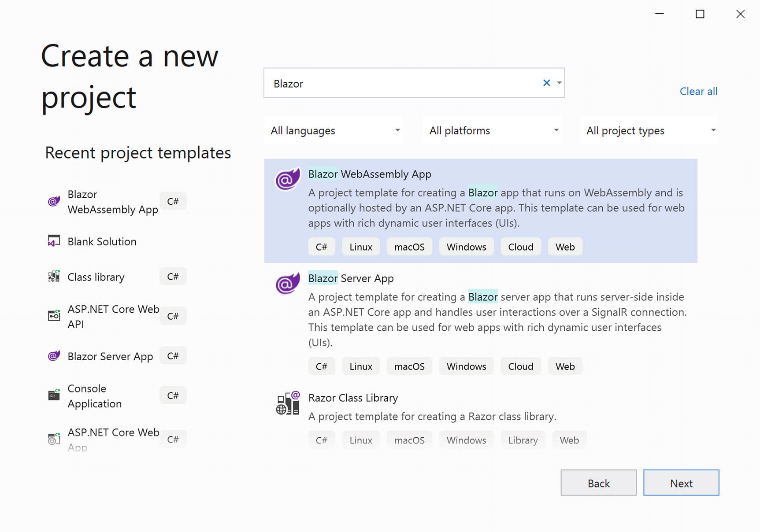Viewport: 760px width, 532px height.
Task: Click the Clear all link
Action: click(x=698, y=91)
